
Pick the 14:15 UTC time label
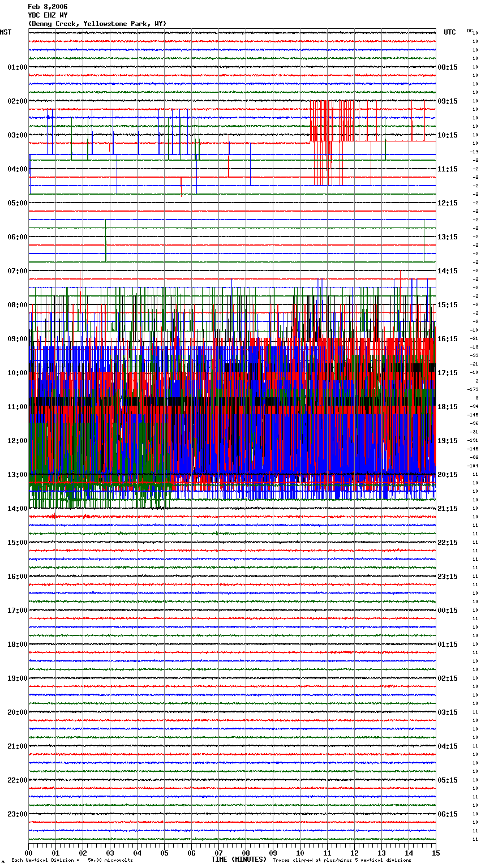(x=448, y=271)
